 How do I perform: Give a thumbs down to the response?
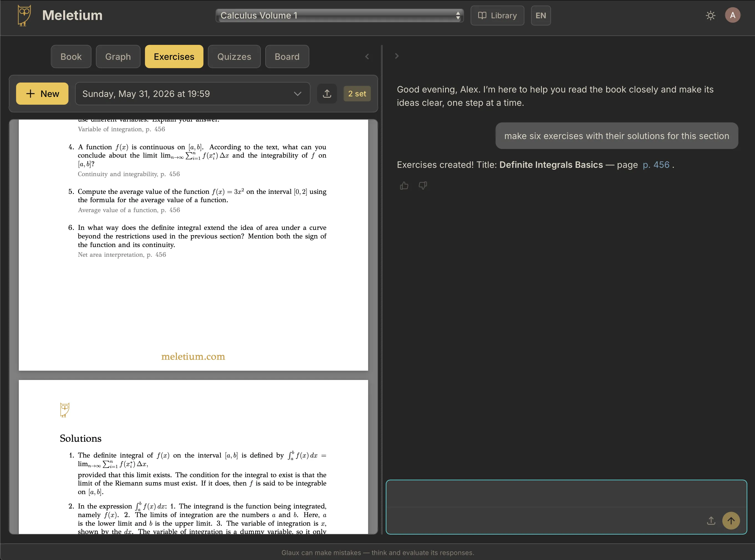coord(423,186)
